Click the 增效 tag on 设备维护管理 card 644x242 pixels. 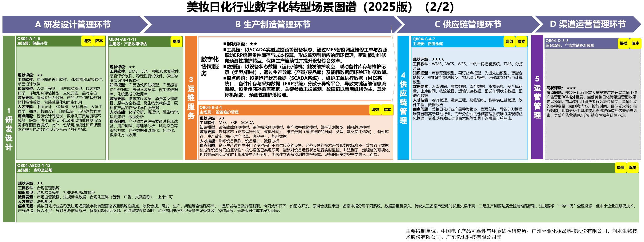375,110
